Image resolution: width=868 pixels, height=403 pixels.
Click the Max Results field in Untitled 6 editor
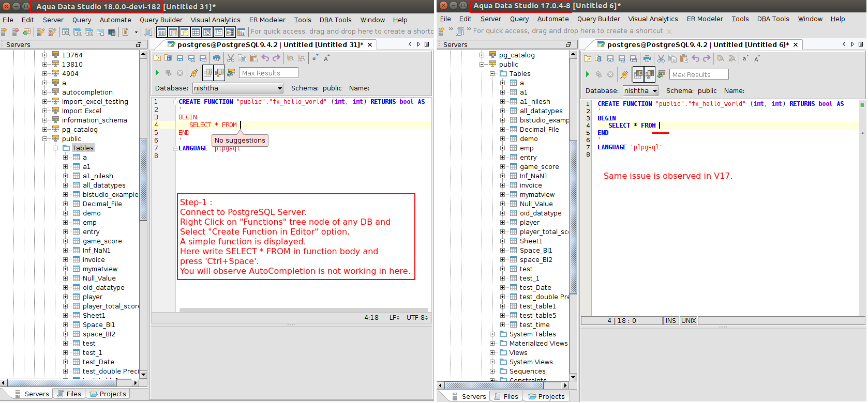[x=699, y=75]
